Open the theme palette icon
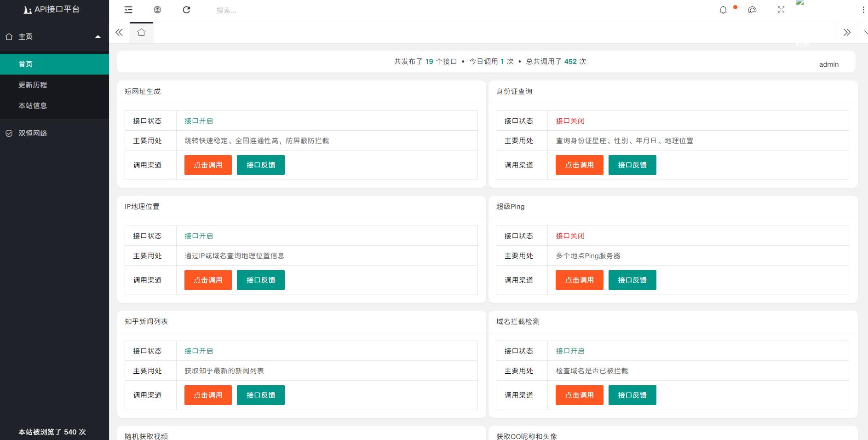 (752, 10)
